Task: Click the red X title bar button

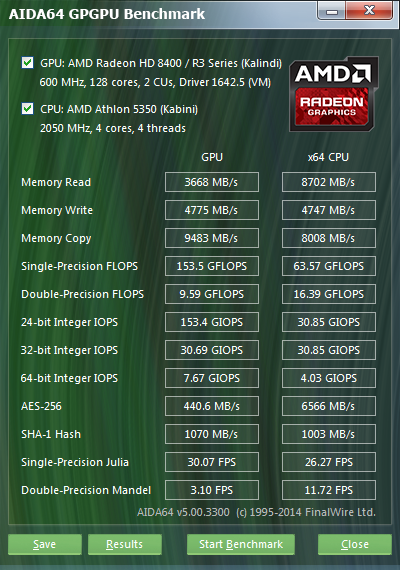Action: pyautogui.click(x=369, y=11)
